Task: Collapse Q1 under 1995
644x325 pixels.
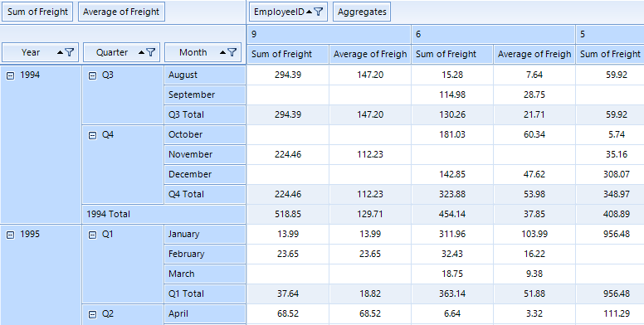Action: click(x=93, y=235)
